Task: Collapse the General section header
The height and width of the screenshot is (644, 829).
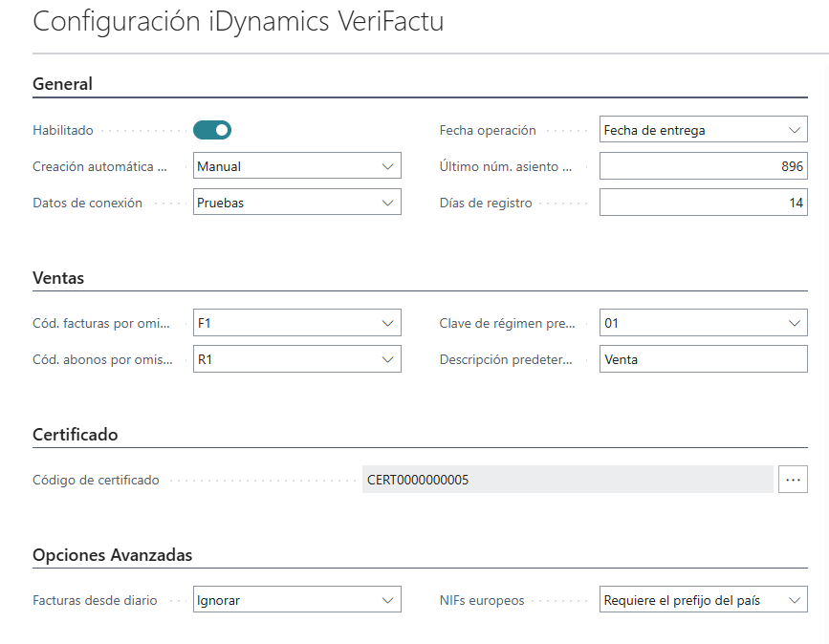Action: click(x=63, y=84)
